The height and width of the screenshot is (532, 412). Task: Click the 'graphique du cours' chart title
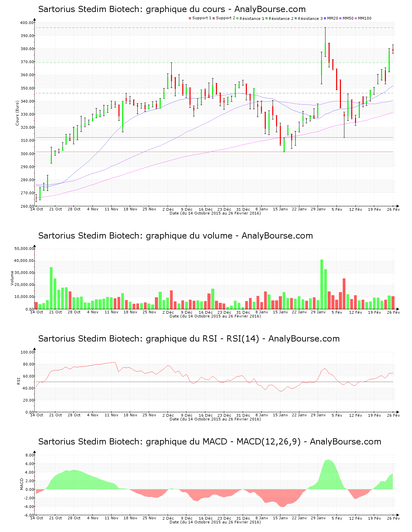[172, 9]
